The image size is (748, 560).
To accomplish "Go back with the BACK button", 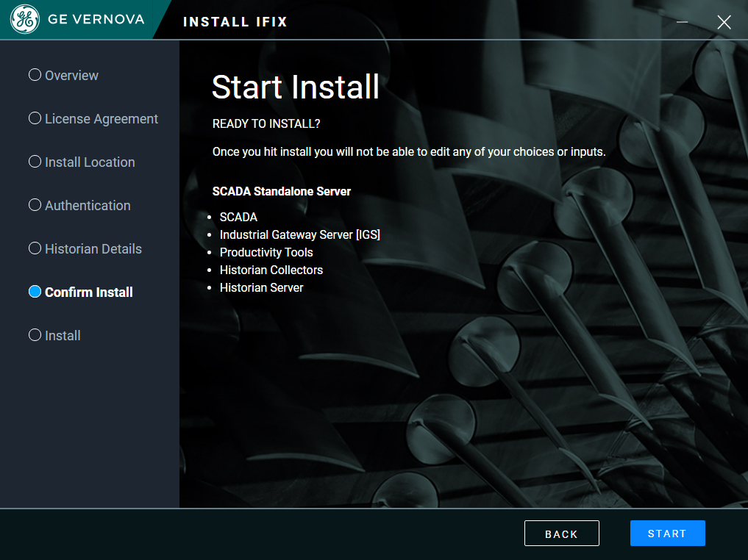I will click(x=561, y=534).
